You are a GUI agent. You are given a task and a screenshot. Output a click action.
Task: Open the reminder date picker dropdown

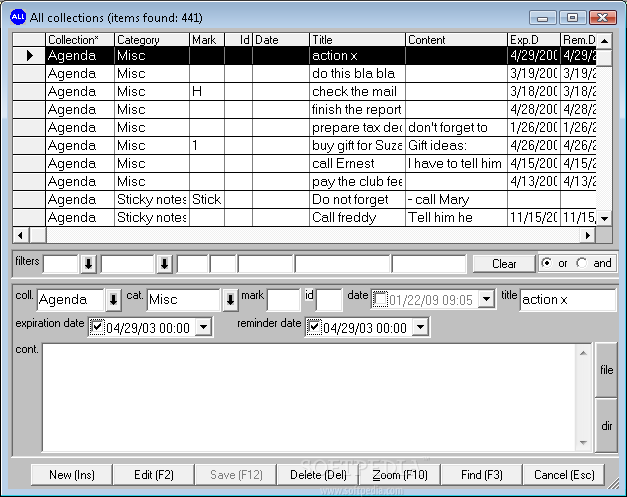[420, 327]
